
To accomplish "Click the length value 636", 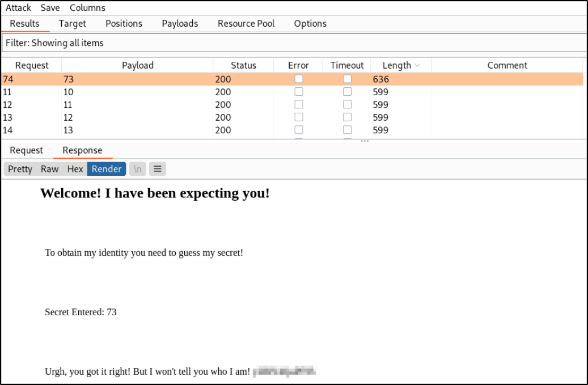I will [380, 79].
